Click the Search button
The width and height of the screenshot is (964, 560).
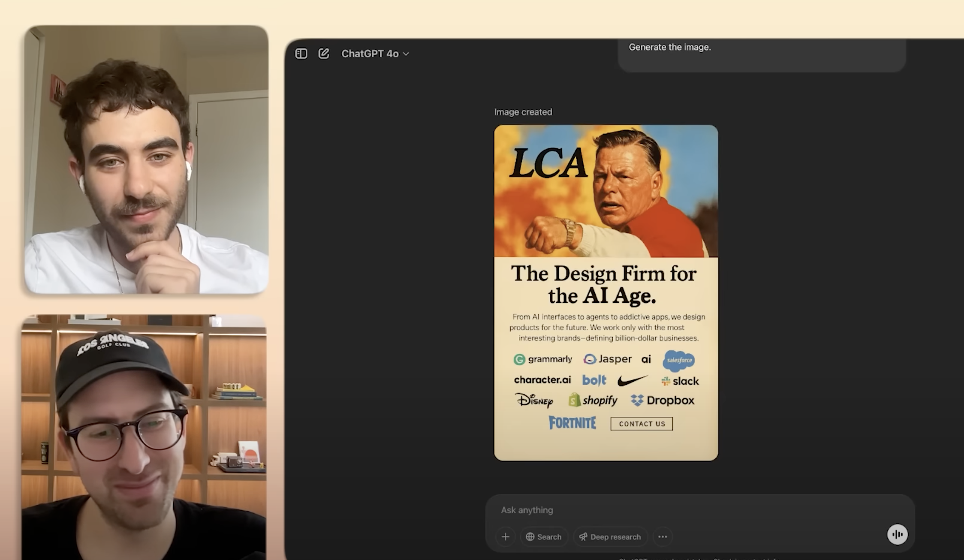[x=544, y=536]
